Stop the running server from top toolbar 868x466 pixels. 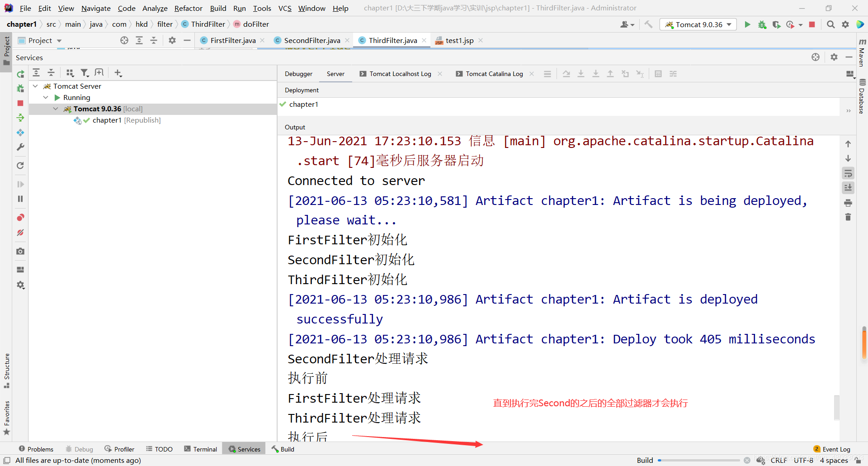(x=812, y=24)
